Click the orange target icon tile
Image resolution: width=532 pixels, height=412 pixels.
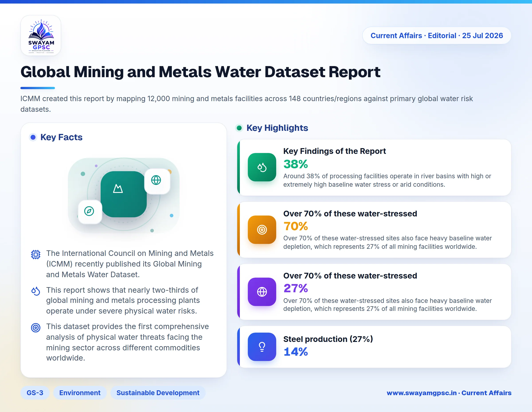pyautogui.click(x=262, y=230)
